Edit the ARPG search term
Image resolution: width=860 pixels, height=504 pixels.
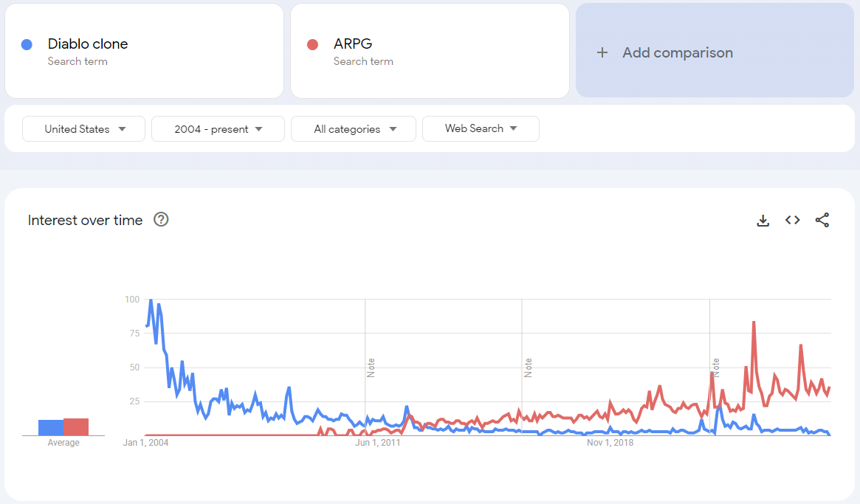click(x=430, y=51)
